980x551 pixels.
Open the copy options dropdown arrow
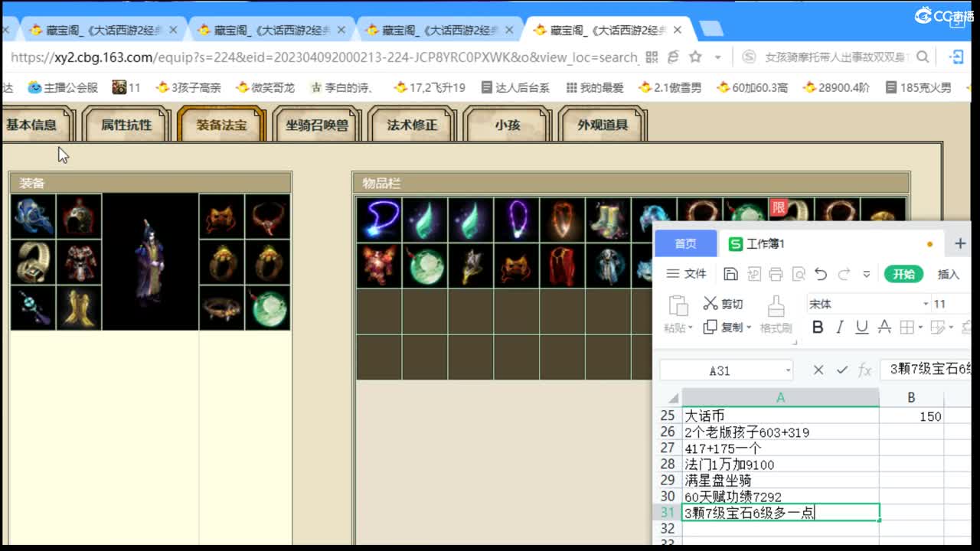pyautogui.click(x=747, y=328)
